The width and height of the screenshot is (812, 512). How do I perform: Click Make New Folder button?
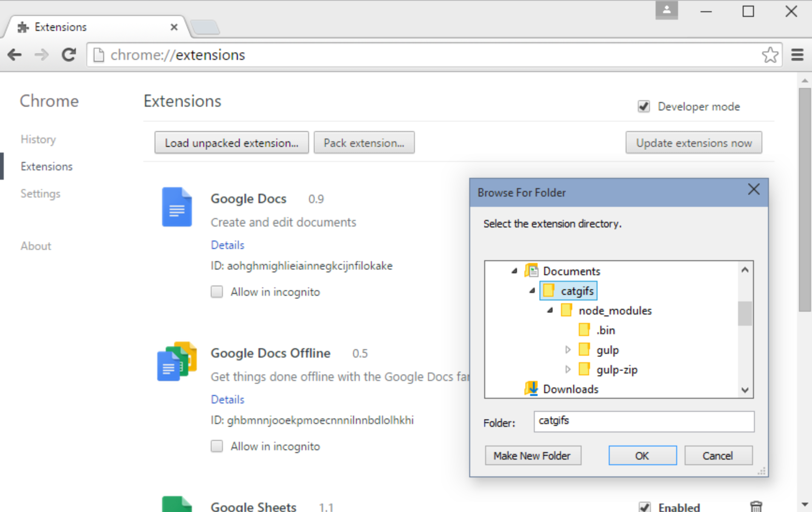pyautogui.click(x=533, y=455)
